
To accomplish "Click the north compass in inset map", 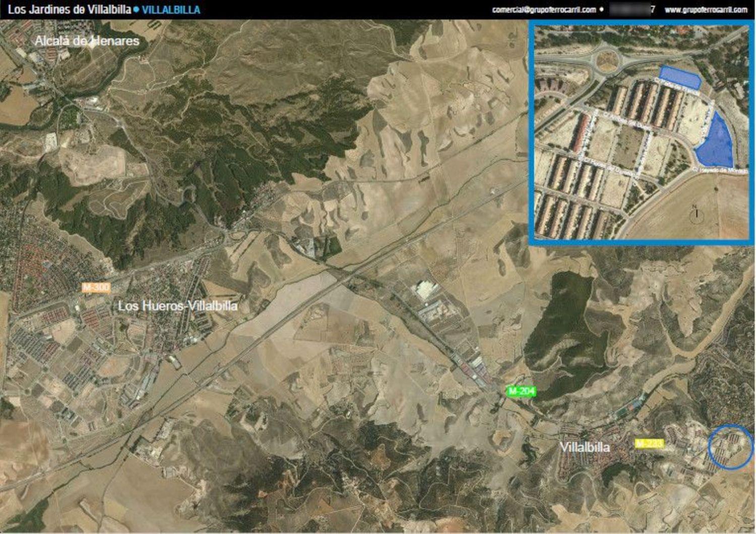I will click(x=697, y=214).
